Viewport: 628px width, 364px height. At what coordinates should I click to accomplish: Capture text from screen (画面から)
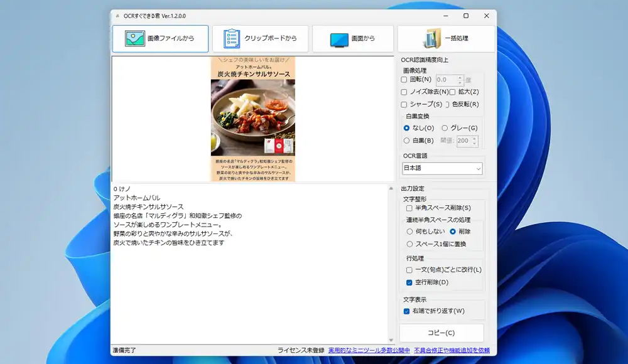point(355,38)
